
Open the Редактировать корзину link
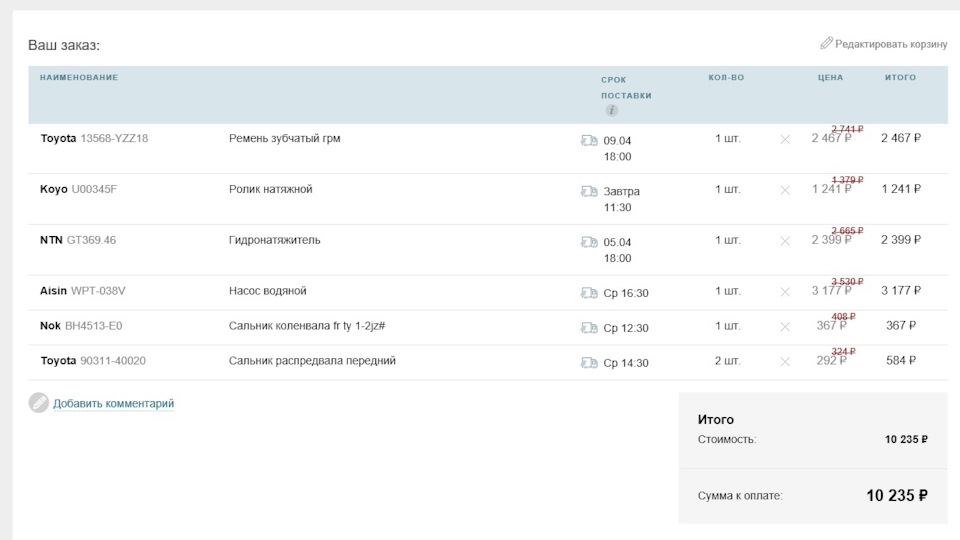coord(891,44)
